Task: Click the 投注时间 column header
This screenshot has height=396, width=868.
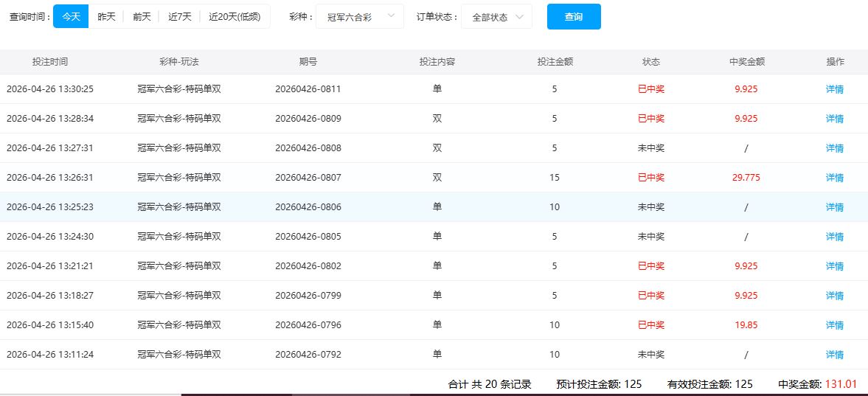Action: pos(50,62)
